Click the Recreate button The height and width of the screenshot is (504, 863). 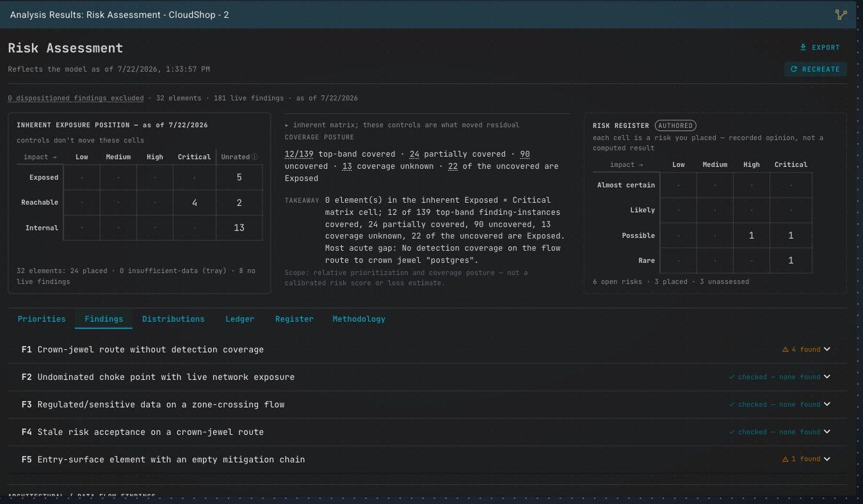pyautogui.click(x=816, y=69)
